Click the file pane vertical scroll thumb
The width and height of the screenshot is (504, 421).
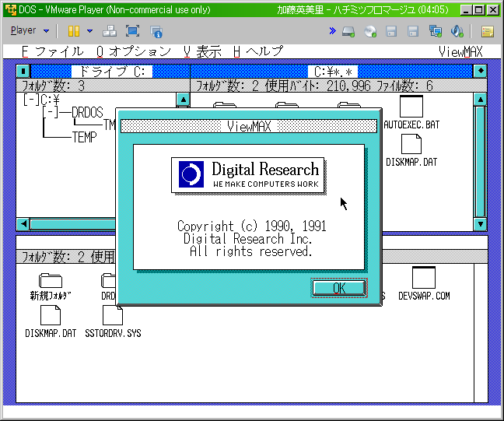[x=480, y=162]
